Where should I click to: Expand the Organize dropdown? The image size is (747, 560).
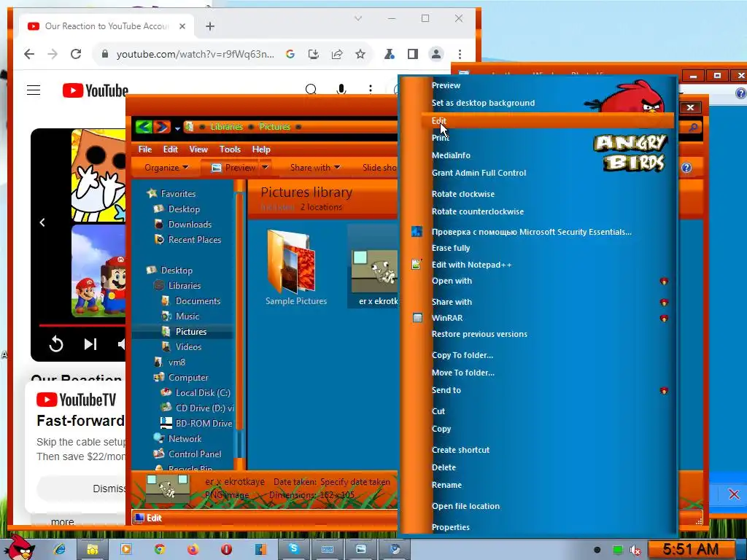[x=167, y=168]
